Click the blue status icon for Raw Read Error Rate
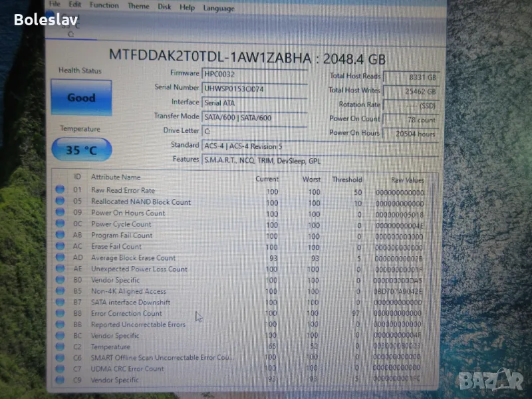The height and width of the screenshot is (399, 532). 61,190
